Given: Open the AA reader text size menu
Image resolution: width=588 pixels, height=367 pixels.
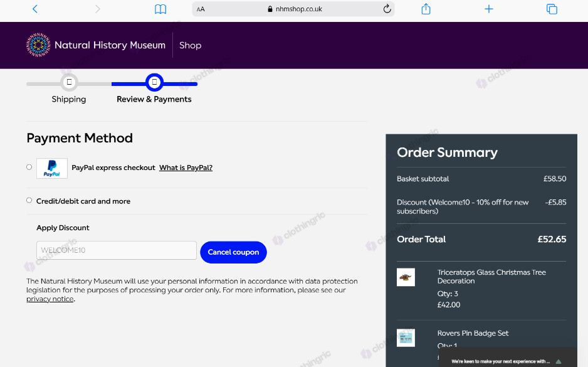Looking at the screenshot, I should coord(201,9).
